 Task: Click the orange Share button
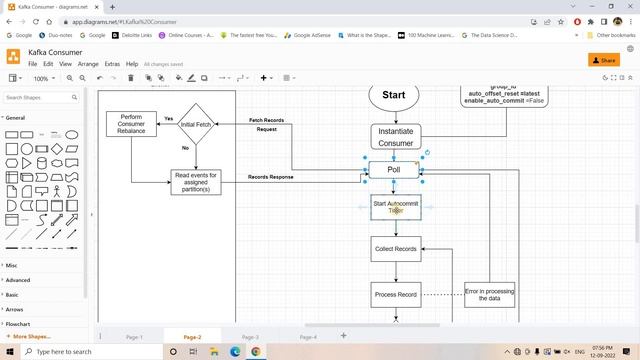point(604,60)
